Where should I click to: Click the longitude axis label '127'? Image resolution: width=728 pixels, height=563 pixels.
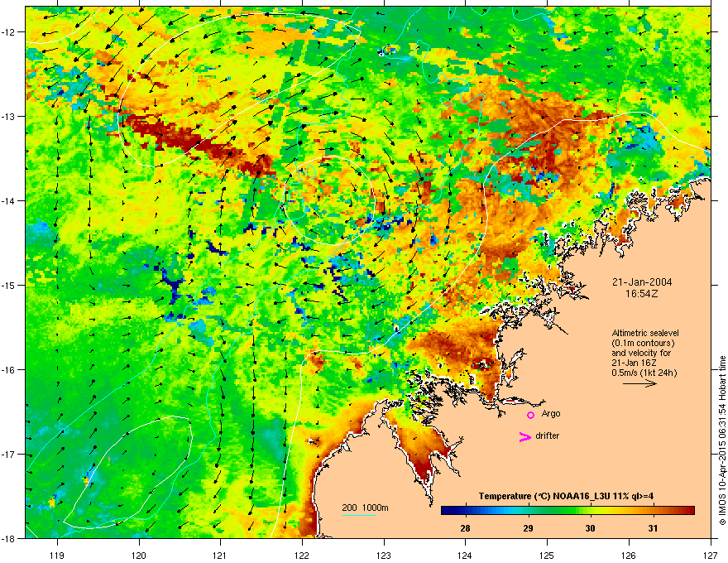[711, 555]
